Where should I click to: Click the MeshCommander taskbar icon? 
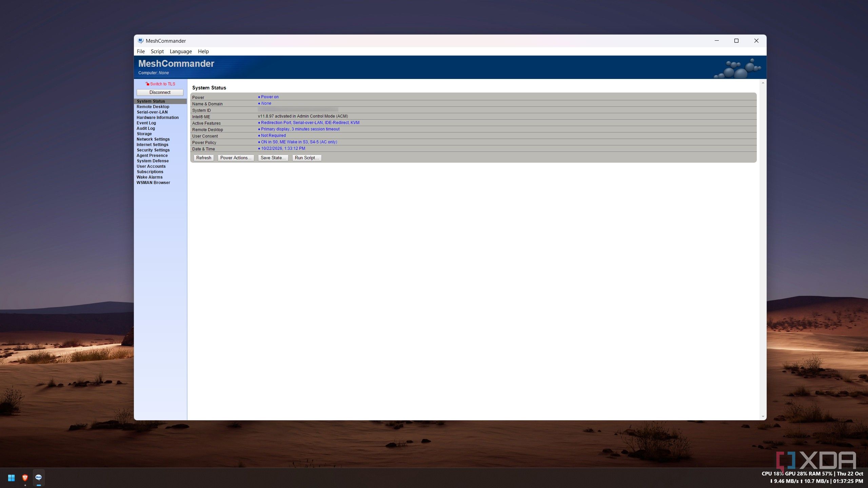(x=39, y=477)
